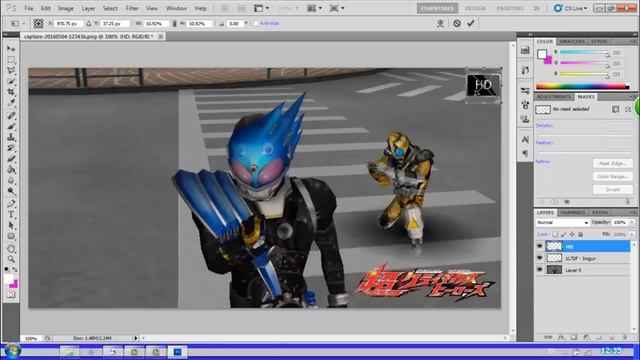Screen dimensions: 640x360
Task: Toggle lock position
Action: tap(572, 234)
